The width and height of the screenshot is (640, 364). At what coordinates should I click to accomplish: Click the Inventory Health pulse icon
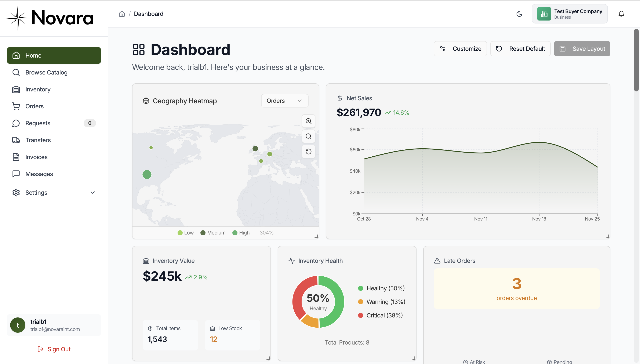coord(291,261)
